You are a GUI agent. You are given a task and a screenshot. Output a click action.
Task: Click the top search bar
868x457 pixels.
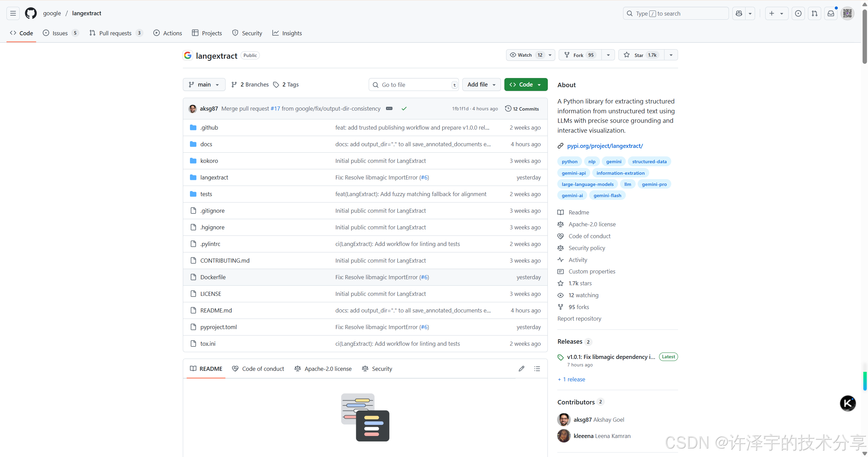point(675,13)
